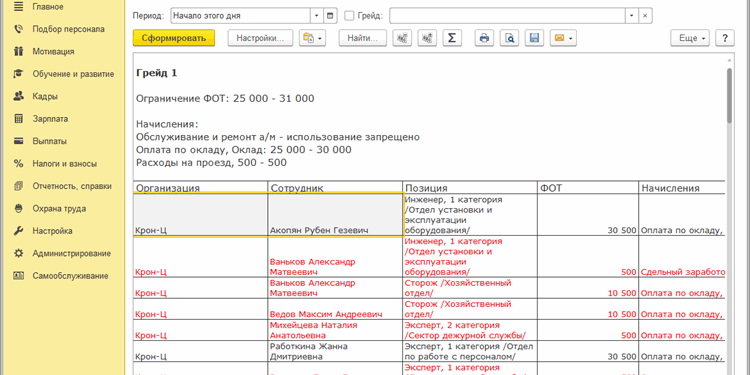Select the Акопян Рубен Гезевич cell
This screenshot has height=375, width=750.
(335, 215)
